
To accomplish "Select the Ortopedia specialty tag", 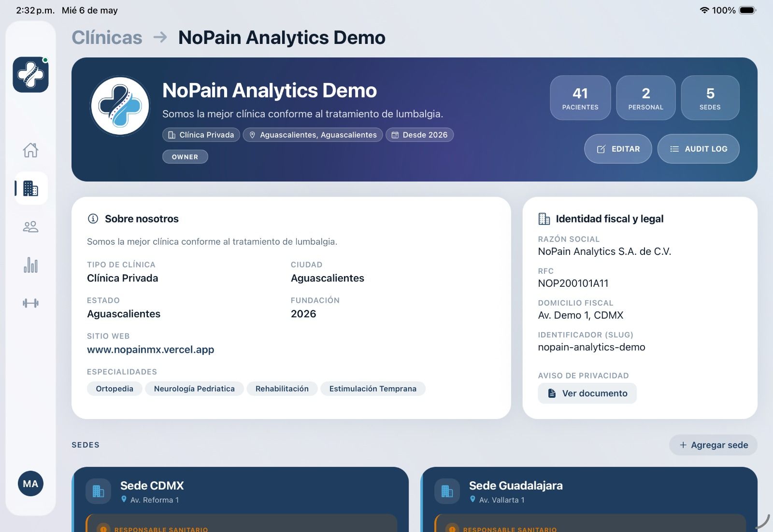I will (x=115, y=389).
